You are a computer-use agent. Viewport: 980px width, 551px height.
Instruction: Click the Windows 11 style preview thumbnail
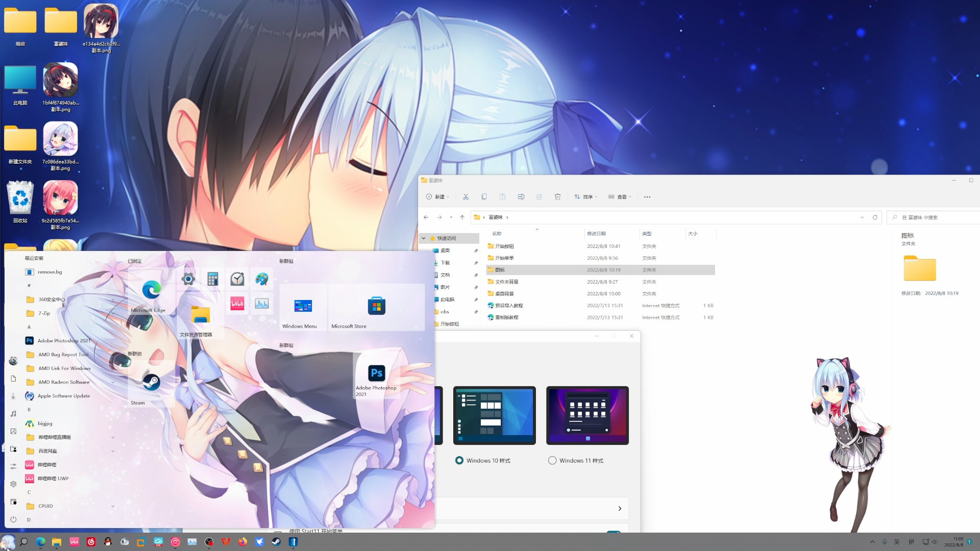587,415
